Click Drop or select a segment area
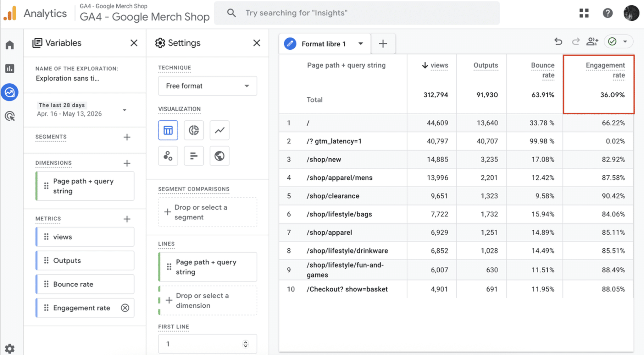Viewport: 644px width, 355px height. (208, 212)
